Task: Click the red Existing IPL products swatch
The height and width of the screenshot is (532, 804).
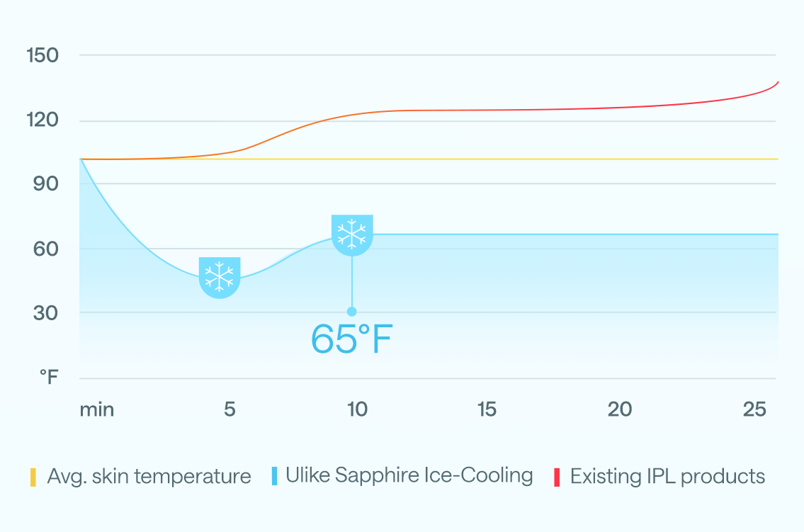Action: pyautogui.click(x=557, y=477)
